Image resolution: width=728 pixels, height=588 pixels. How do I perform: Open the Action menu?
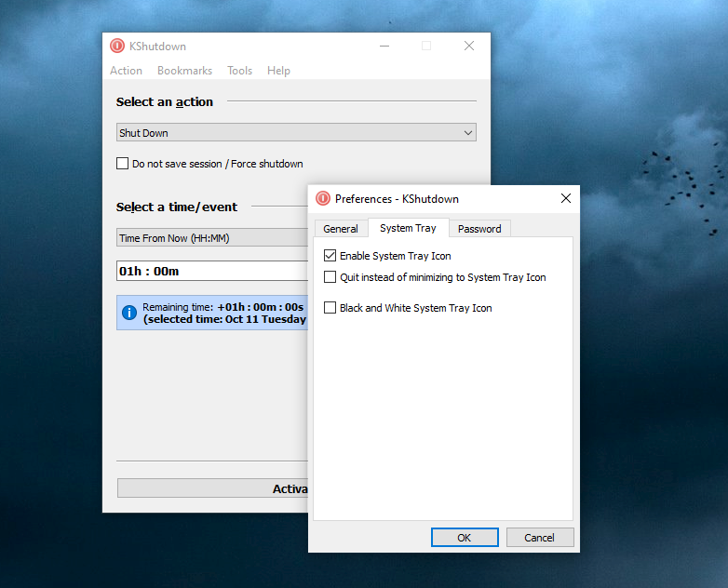point(126,71)
